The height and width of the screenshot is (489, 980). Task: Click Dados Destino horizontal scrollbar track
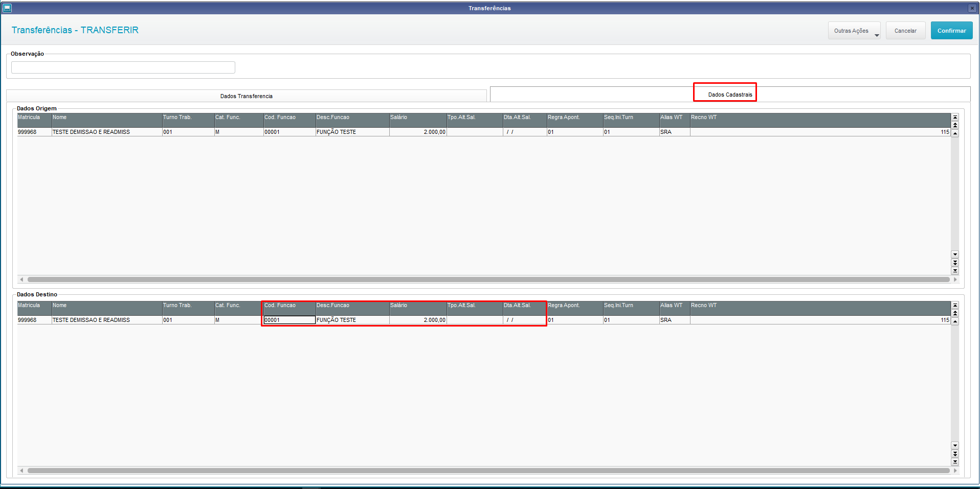pos(488,471)
